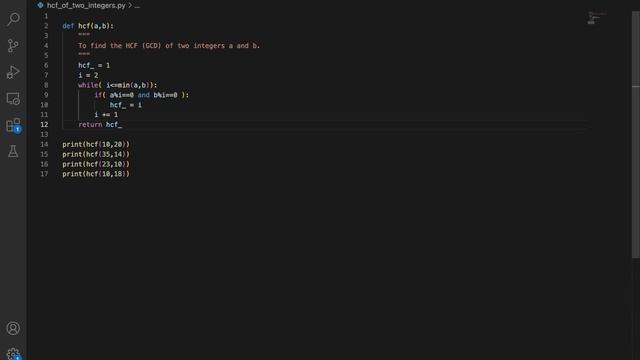This screenshot has width=640, height=360.
Task: Open the Remote Explorer view
Action: click(x=13, y=99)
